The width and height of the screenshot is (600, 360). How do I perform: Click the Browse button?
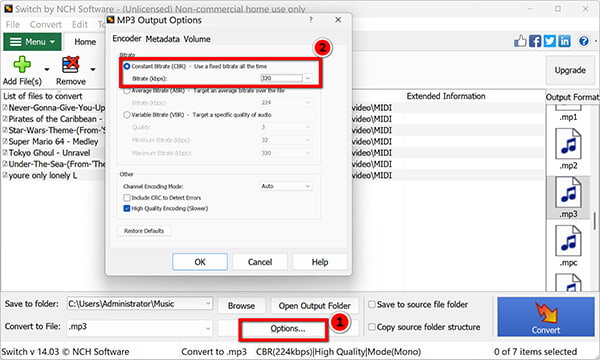click(241, 306)
